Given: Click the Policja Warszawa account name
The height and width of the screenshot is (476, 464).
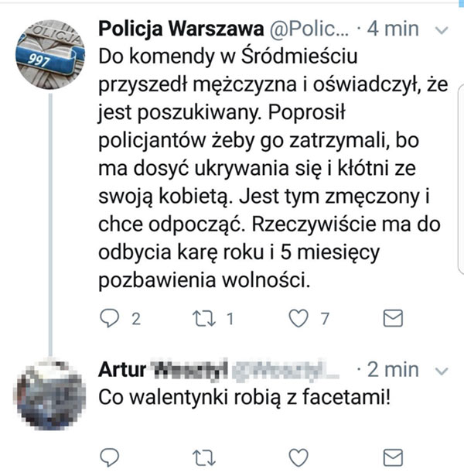Looking at the screenshot, I should coord(182,30).
